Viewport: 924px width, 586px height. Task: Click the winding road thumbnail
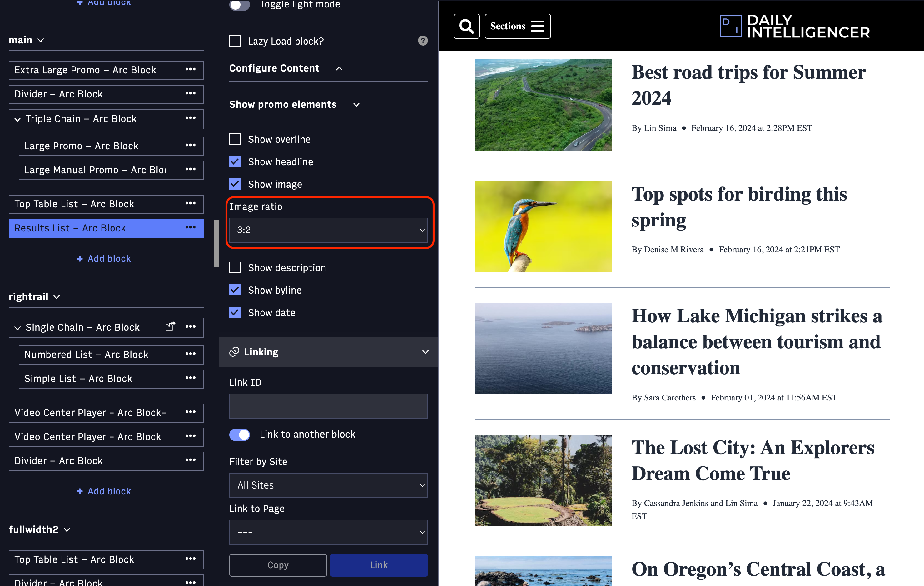click(x=543, y=105)
